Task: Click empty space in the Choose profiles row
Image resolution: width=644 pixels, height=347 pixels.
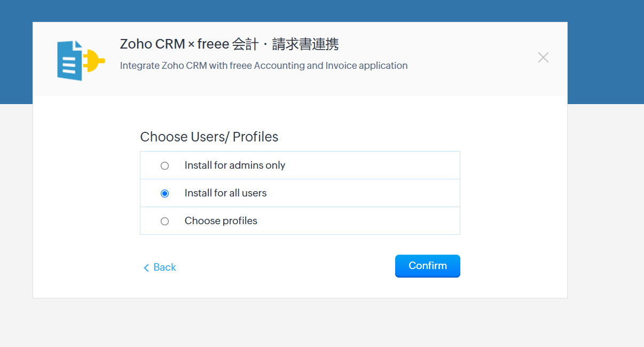Action: [x=374, y=221]
